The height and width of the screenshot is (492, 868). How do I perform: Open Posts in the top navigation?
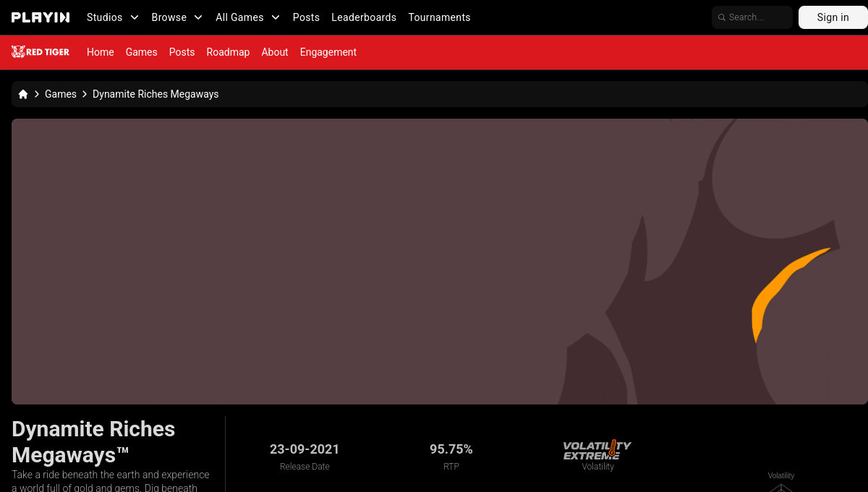pos(306,17)
